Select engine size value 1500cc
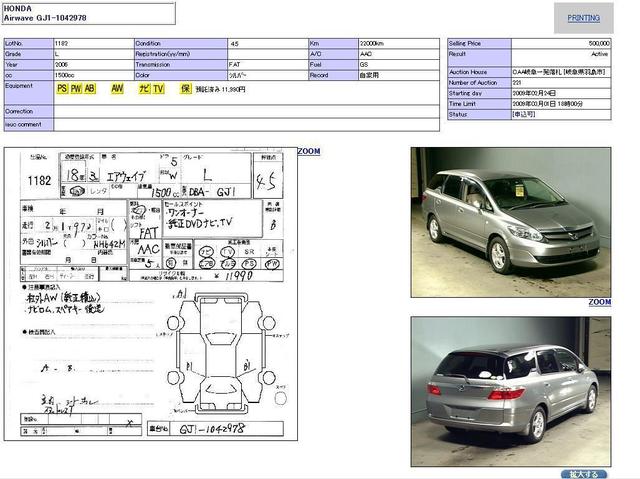640x479 pixels. point(64,75)
